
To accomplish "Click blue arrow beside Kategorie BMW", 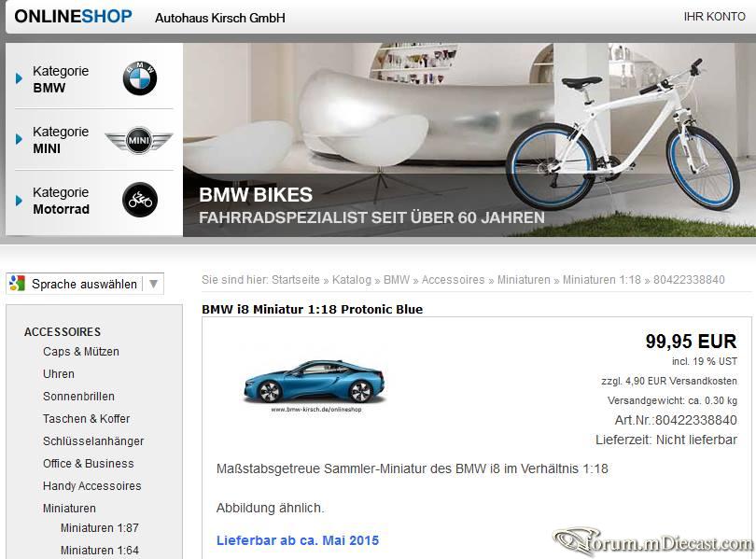I will [x=20, y=78].
